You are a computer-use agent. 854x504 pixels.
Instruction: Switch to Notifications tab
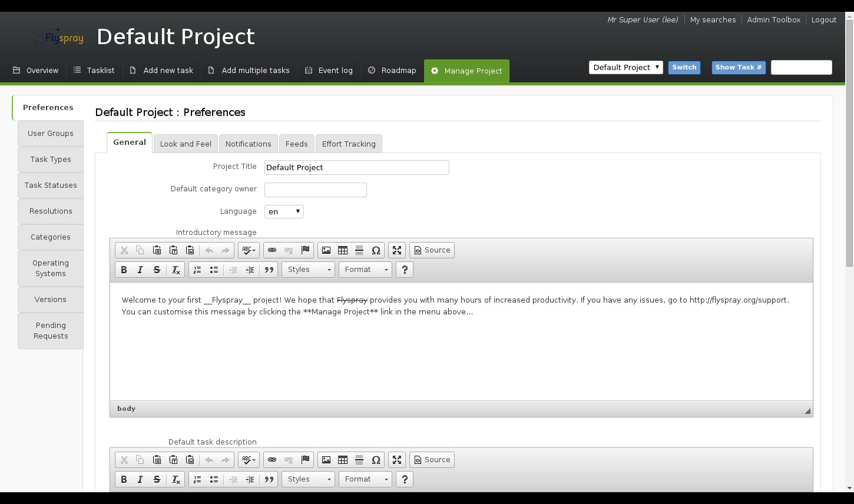(x=248, y=144)
